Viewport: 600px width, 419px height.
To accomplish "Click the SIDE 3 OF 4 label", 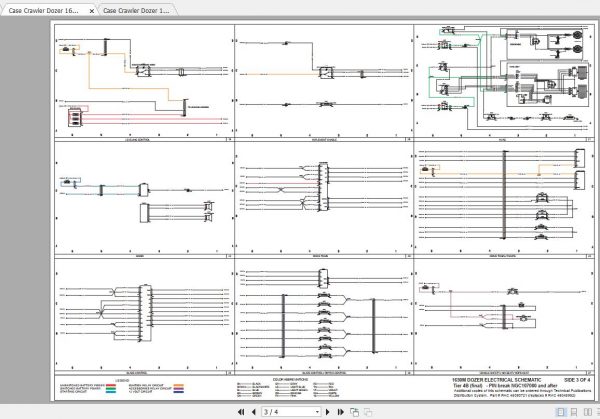I will click(577, 380).
